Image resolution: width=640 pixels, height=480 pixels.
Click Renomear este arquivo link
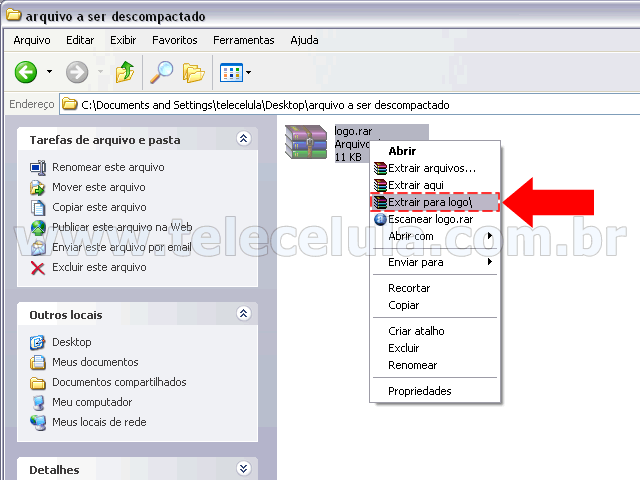(108, 167)
